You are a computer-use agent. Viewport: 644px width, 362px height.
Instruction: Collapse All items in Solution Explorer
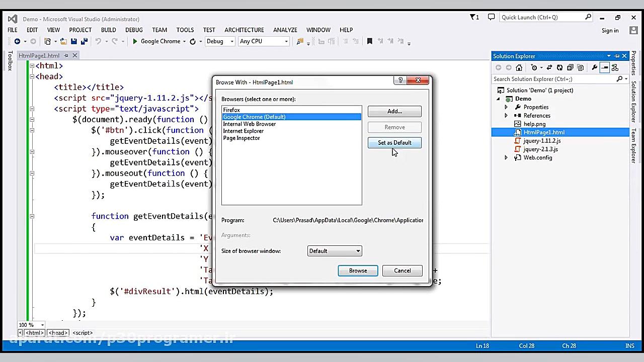coord(570,67)
